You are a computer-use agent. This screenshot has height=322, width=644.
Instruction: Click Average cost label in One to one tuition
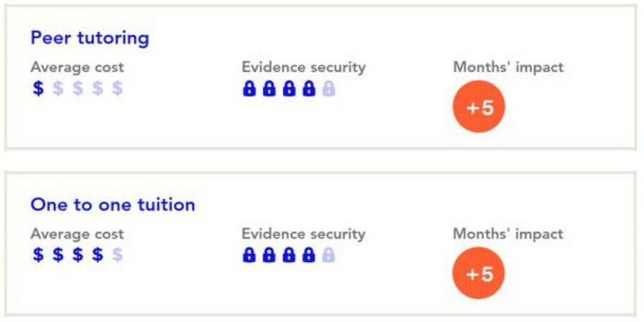[77, 234]
